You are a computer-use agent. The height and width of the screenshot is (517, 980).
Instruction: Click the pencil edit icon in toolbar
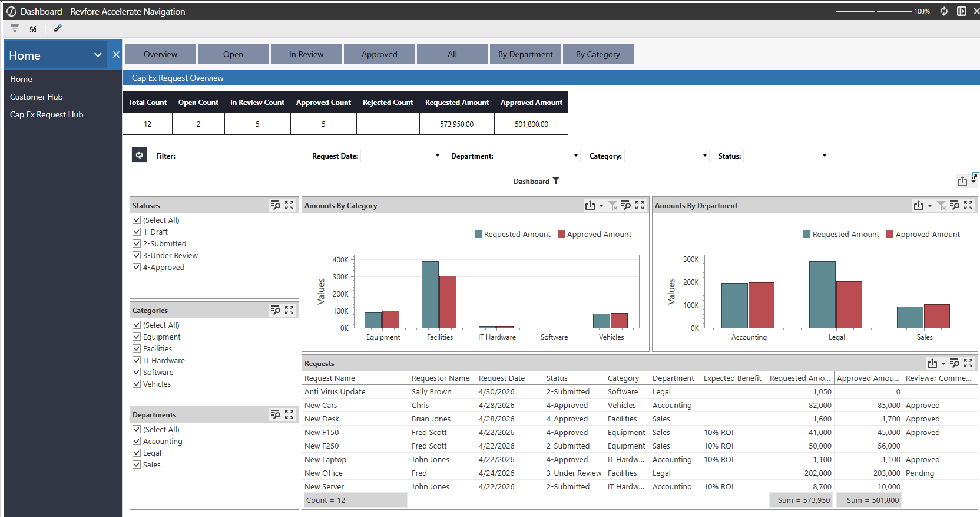[58, 28]
